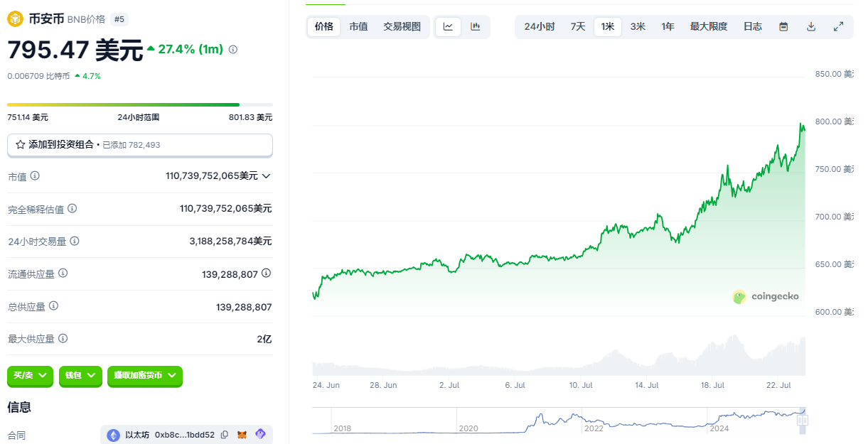Click the coingecko watermark logo on chart
The height and width of the screenshot is (444, 868).
pyautogui.click(x=766, y=297)
